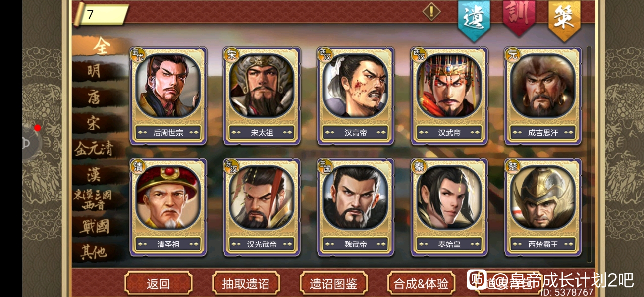Tap the 五代 dynasty badge on 后周世宗
This screenshot has height=297, width=644.
pyautogui.click(x=136, y=54)
